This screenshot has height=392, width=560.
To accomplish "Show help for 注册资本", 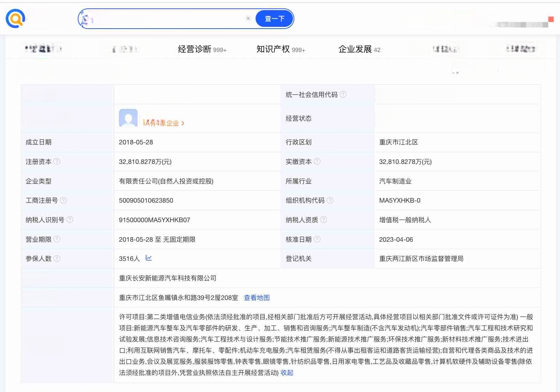I will (x=57, y=161).
